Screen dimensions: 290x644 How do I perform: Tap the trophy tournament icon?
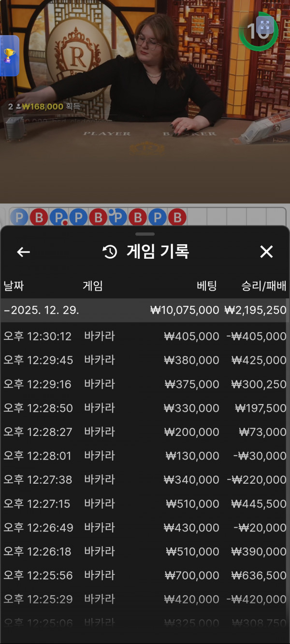pos(9,56)
